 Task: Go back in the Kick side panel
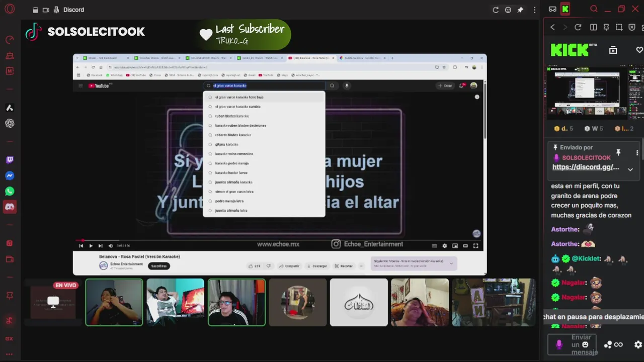552,27
